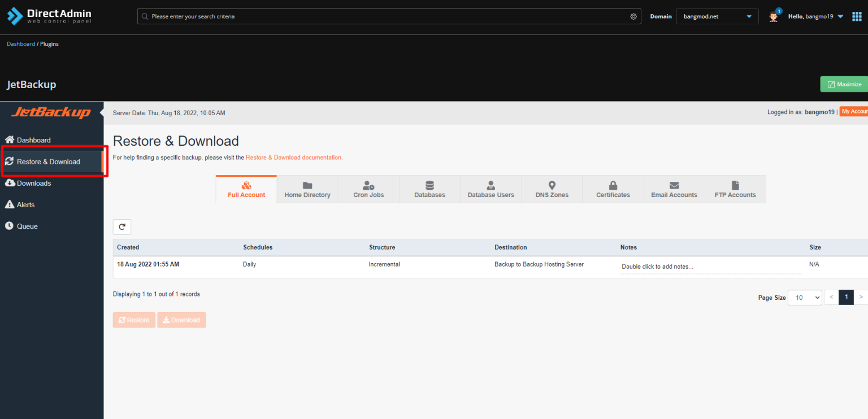Open the search settings gear

click(633, 16)
